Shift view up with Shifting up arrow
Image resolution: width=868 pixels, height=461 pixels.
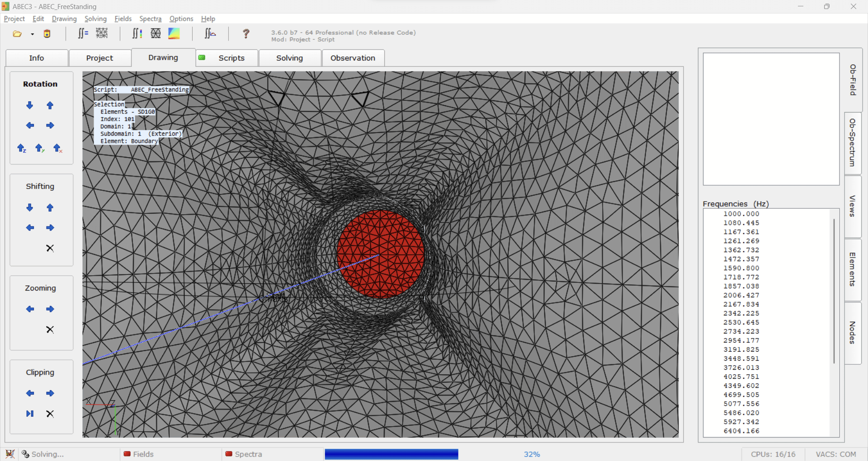[x=50, y=207]
